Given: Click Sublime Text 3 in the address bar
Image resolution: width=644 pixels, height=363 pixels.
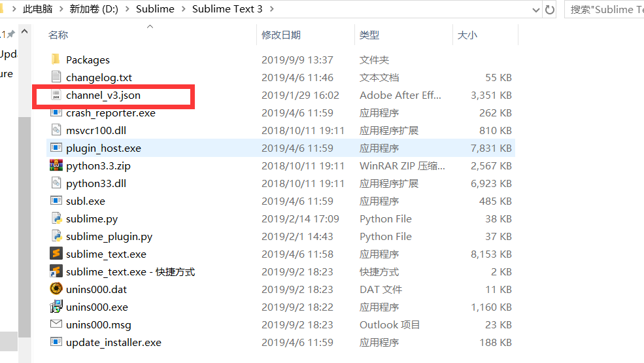Looking at the screenshot, I should pos(227,9).
